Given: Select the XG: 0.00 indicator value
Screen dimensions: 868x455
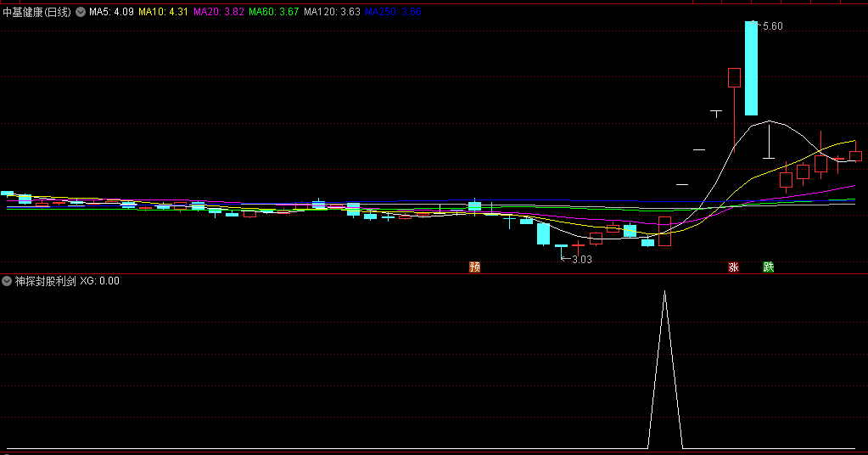Looking at the screenshot, I should point(99,281).
